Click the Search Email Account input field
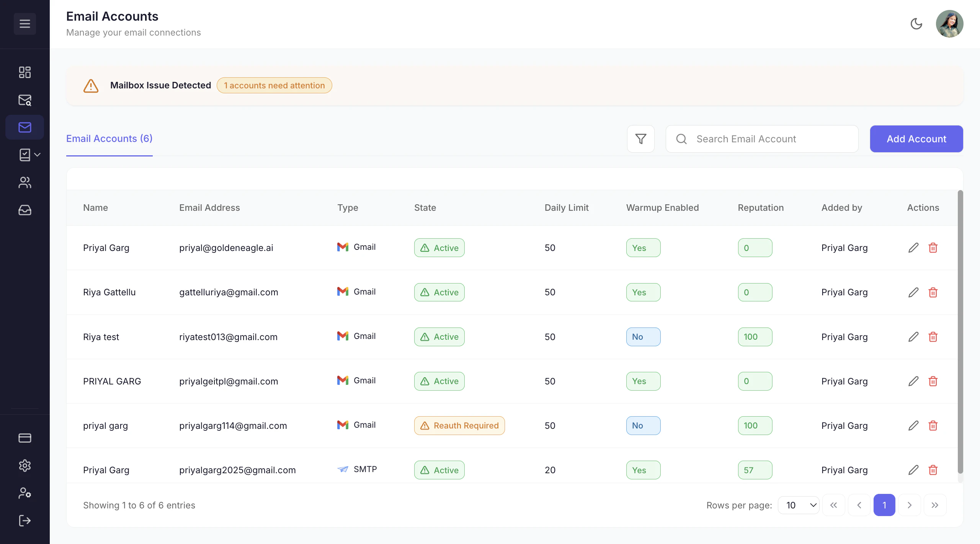Screen dimensions: 980x544 pyautogui.click(x=762, y=138)
